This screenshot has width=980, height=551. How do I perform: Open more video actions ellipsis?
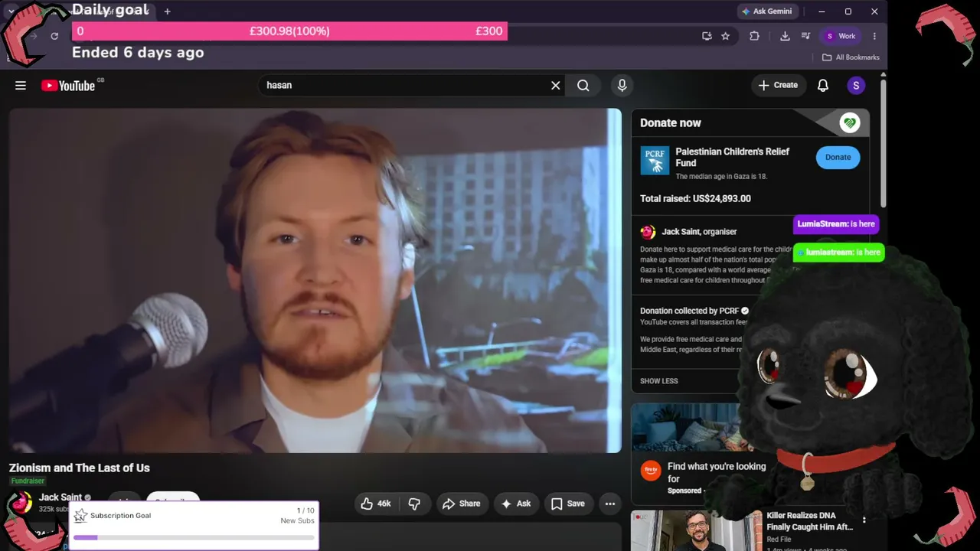pos(610,504)
